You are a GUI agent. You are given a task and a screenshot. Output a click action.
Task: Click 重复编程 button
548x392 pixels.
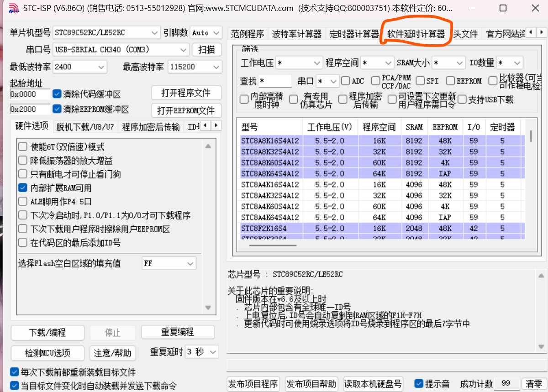point(178,332)
